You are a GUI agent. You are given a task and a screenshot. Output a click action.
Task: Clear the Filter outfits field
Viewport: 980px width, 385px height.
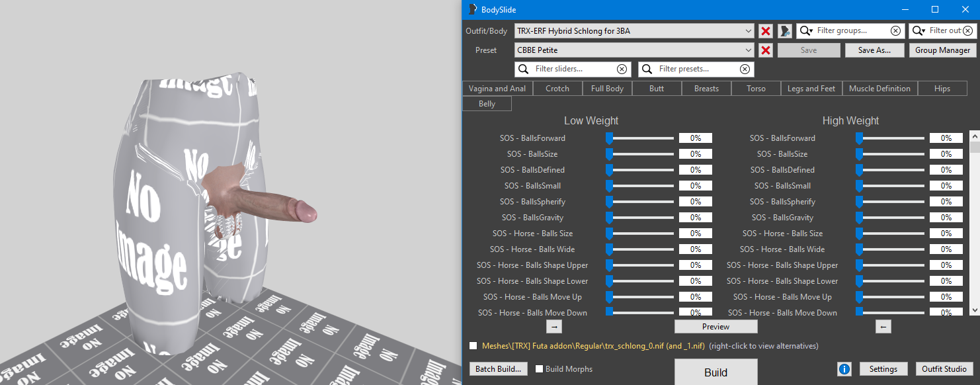[968, 31]
